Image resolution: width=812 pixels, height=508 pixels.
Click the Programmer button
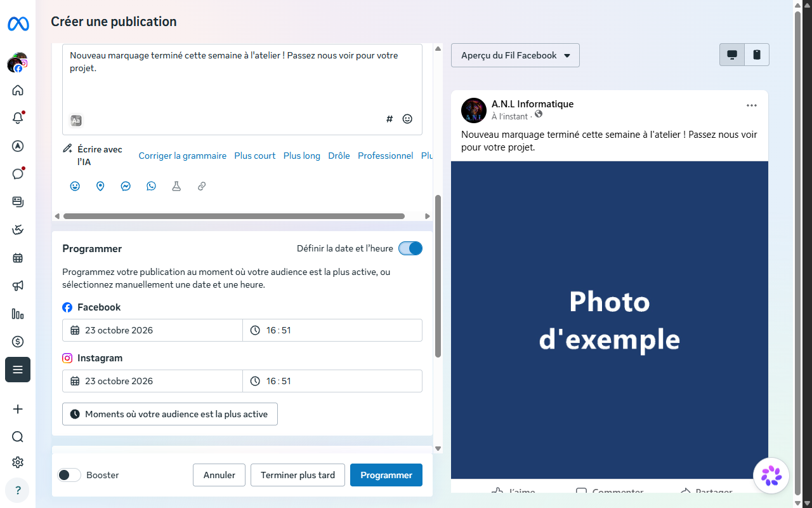click(x=386, y=475)
